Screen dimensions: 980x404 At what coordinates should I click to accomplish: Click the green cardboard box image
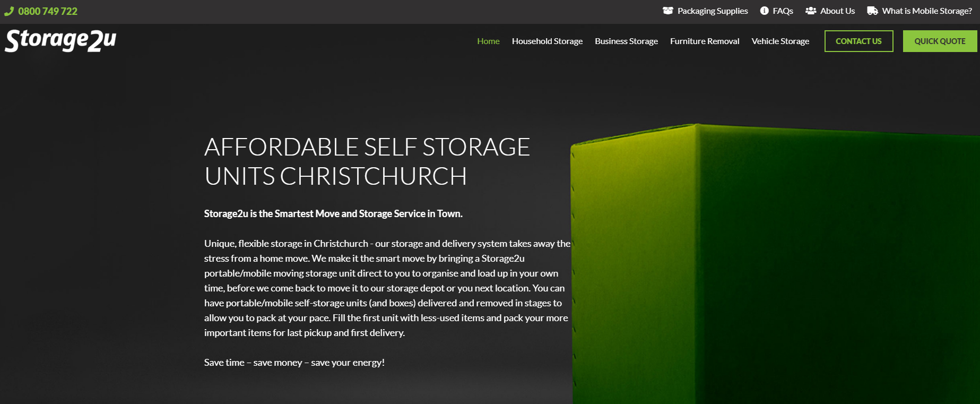775,264
